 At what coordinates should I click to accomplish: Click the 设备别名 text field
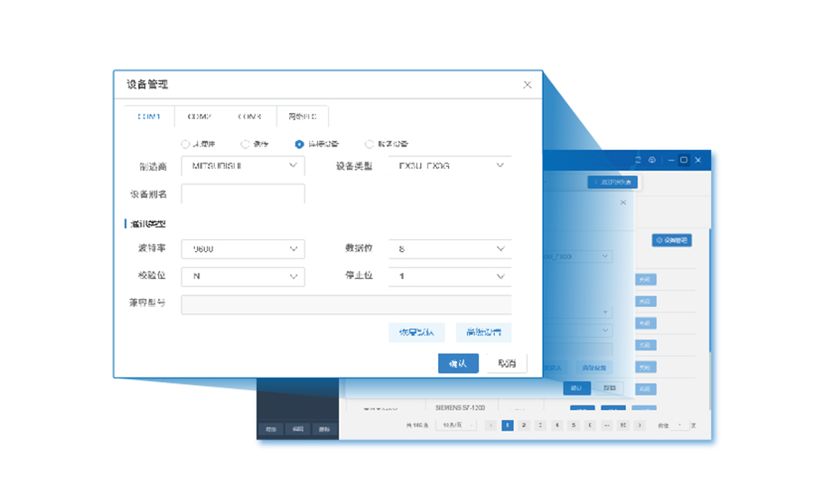[242, 194]
